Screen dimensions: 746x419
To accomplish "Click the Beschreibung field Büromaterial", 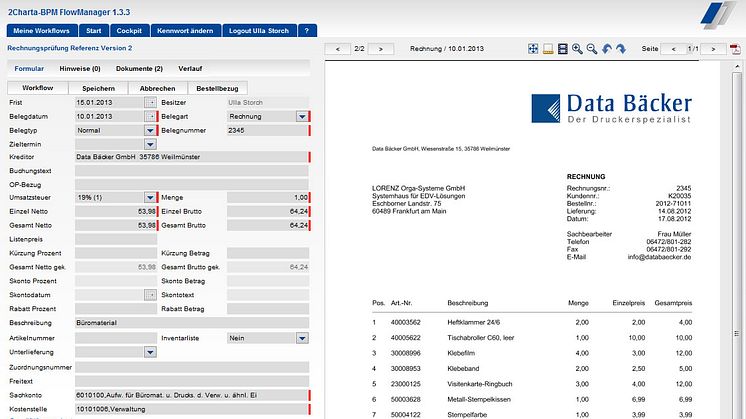I will point(192,323).
